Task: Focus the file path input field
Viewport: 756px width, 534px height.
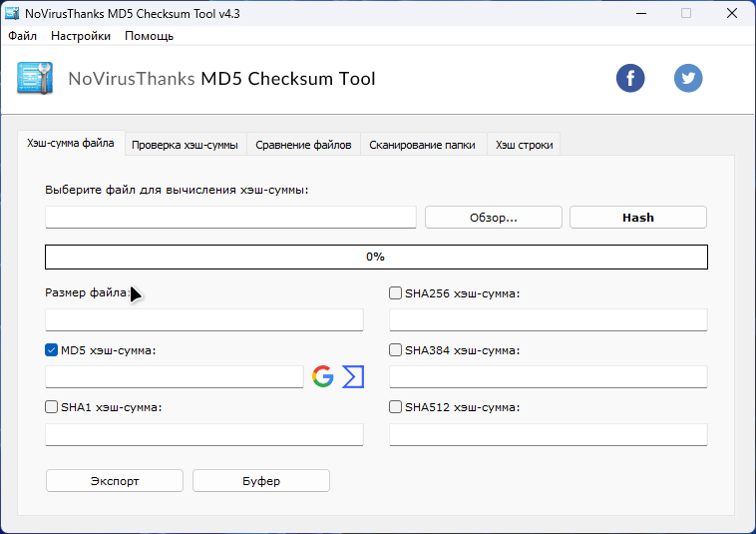Action: (x=230, y=218)
